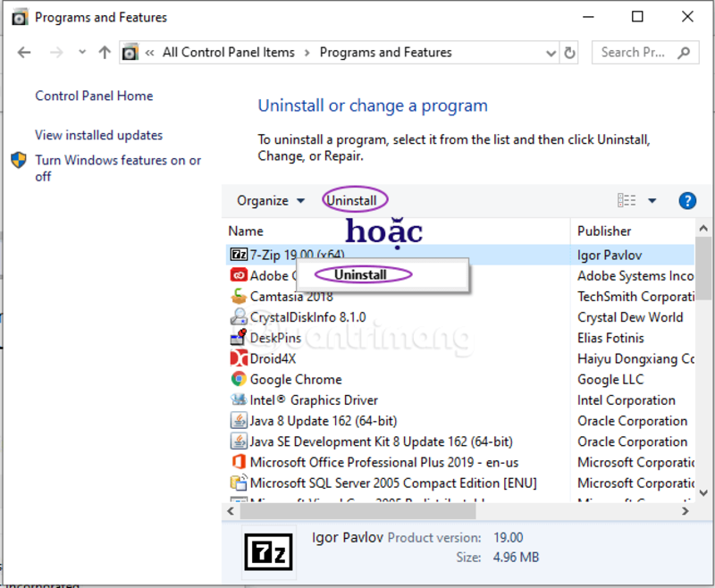This screenshot has height=588, width=715.
Task: Click the blue Help question mark icon
Action: pos(687,200)
